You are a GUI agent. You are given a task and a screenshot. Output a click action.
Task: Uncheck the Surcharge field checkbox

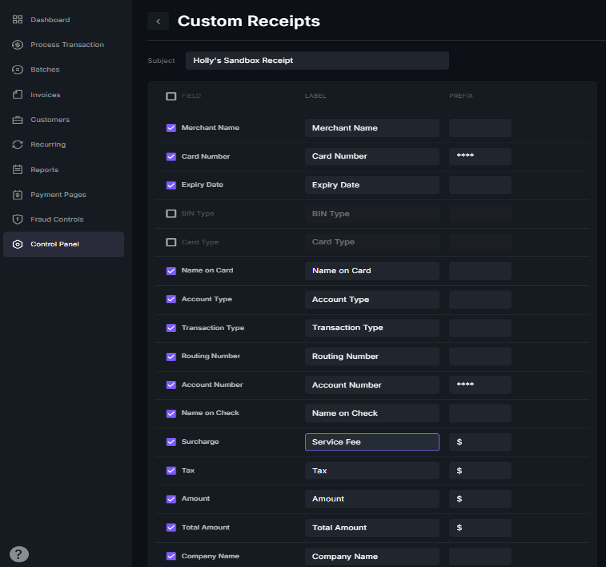[171, 442]
